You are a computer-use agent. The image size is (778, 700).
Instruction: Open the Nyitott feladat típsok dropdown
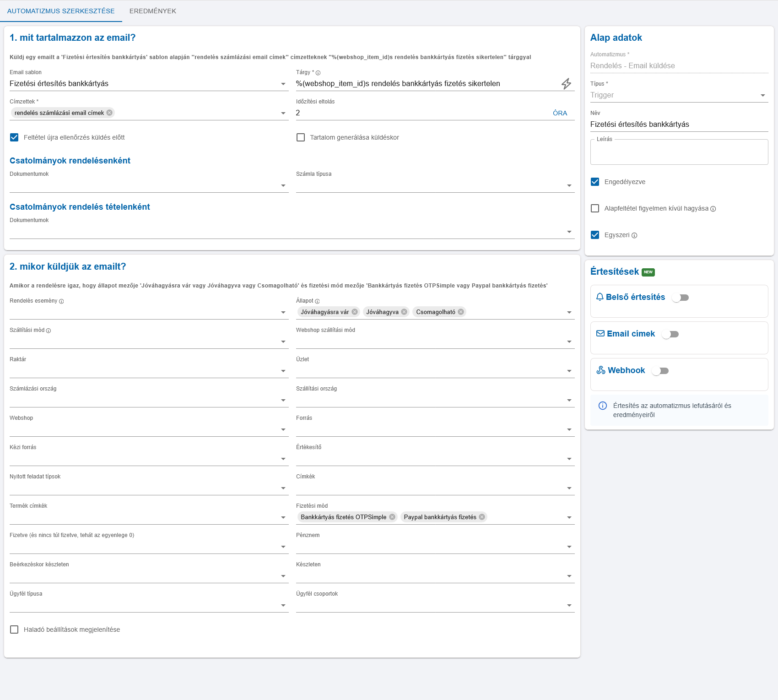pos(149,488)
